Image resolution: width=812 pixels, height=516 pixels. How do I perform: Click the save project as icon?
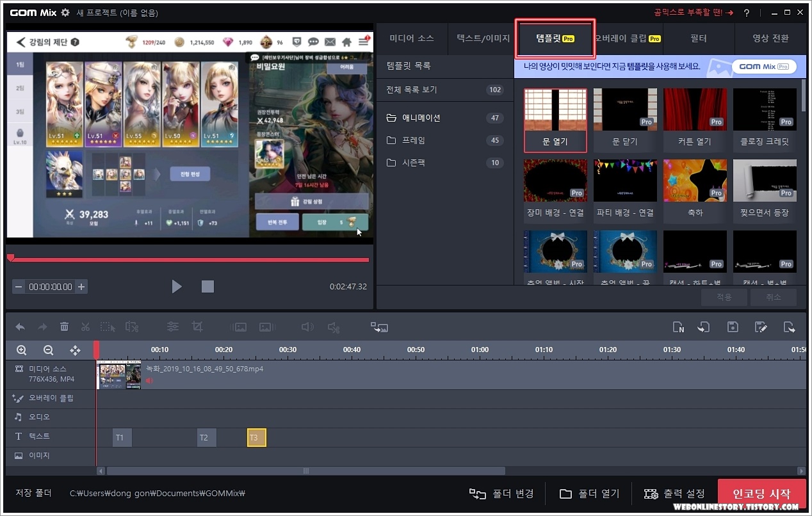761,327
